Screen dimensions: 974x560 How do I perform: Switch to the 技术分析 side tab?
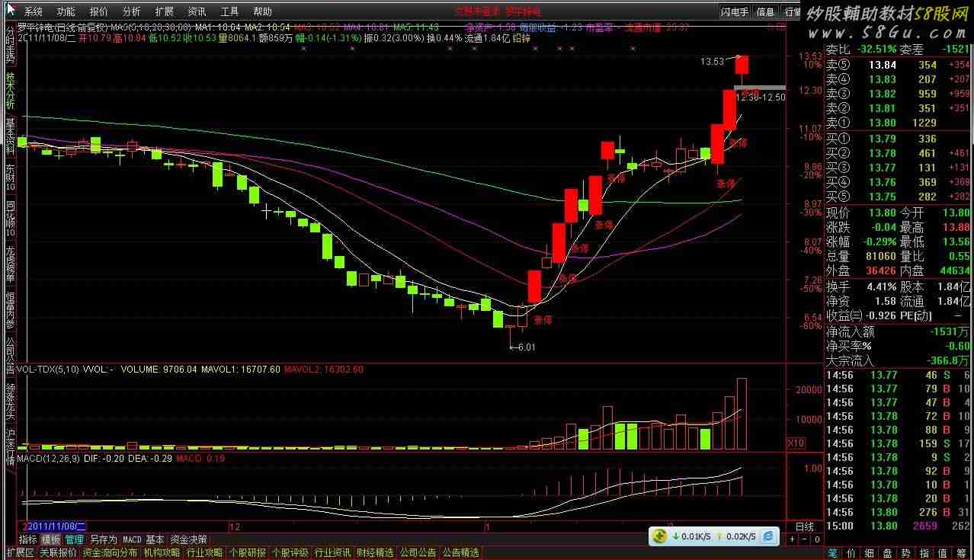click(10, 91)
